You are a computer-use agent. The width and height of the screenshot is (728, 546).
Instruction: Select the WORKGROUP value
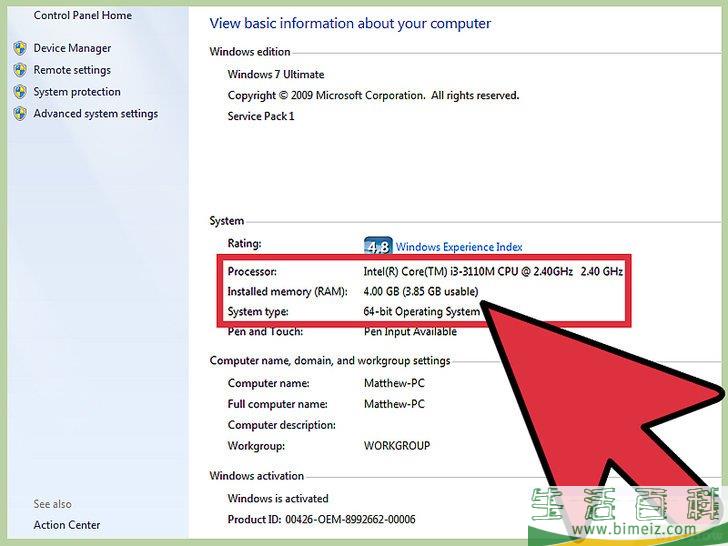(x=397, y=446)
